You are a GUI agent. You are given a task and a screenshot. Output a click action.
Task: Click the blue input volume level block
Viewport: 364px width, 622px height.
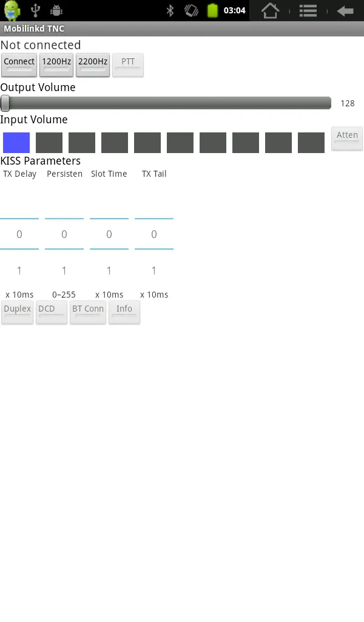point(16,143)
